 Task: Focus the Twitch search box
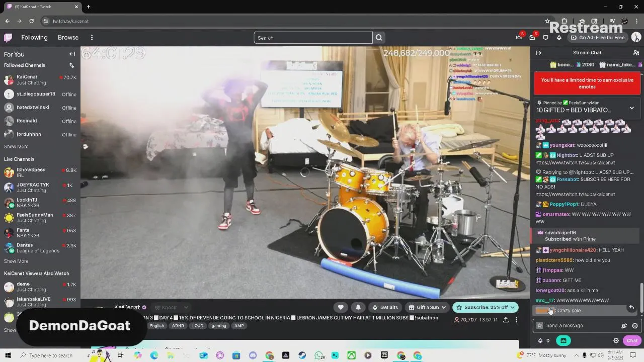[313, 38]
